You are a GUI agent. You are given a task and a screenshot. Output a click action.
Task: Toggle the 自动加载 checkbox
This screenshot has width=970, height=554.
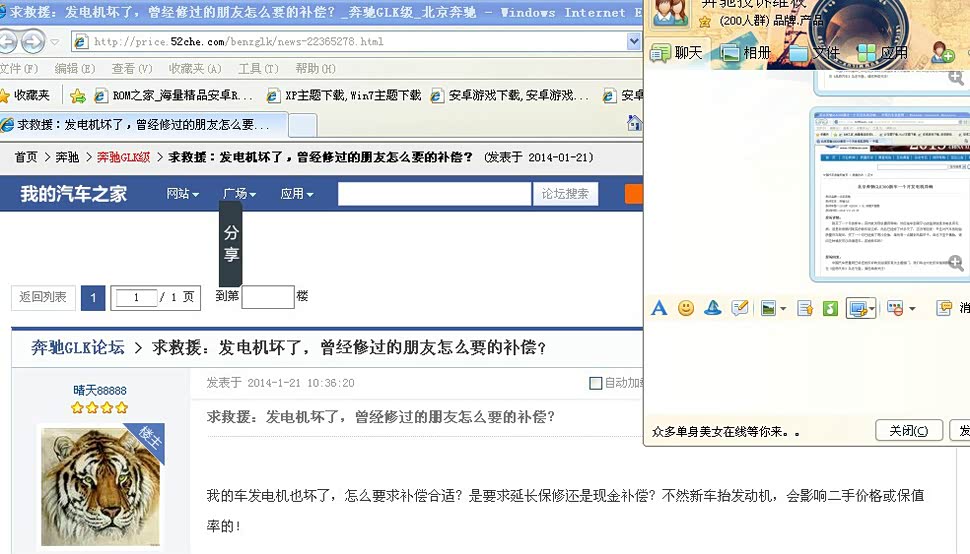[x=595, y=383]
